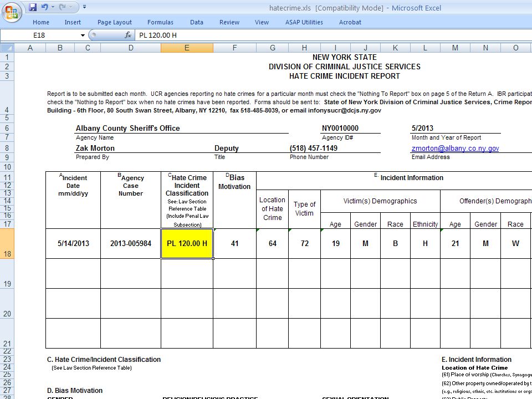Select the case number cell 2013-005984
The width and height of the screenshot is (532, 399).
click(131, 243)
